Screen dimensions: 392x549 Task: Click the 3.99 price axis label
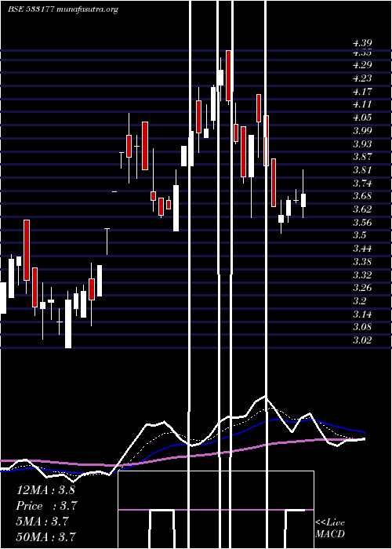(362, 131)
